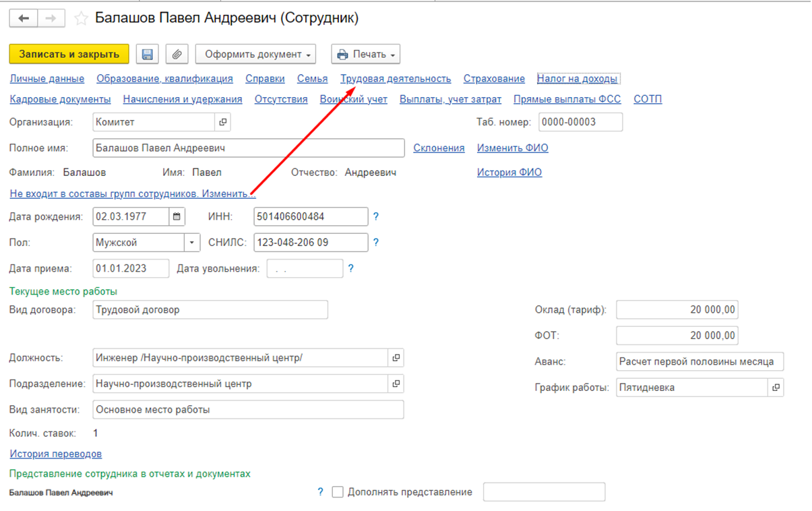Screen dimensions: 812x511
Task: Click the save diskette icon
Action: [x=147, y=55]
